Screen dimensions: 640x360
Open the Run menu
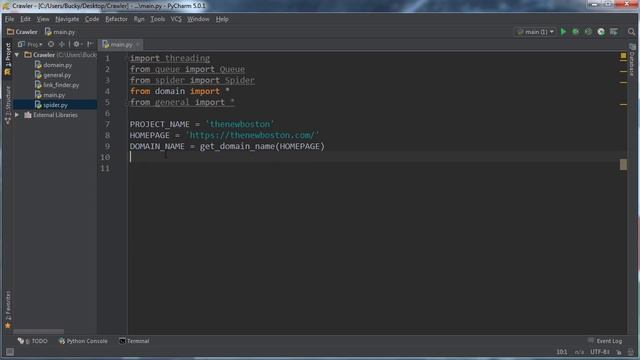tap(139, 19)
